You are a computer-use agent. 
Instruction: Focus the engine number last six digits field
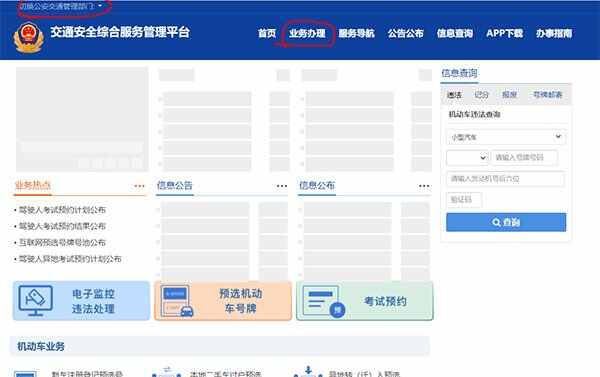(505, 179)
